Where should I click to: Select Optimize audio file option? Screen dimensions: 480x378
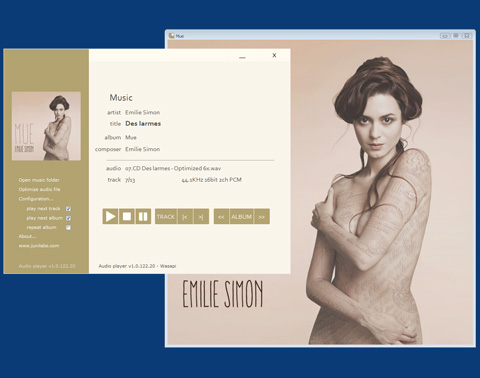(39, 189)
